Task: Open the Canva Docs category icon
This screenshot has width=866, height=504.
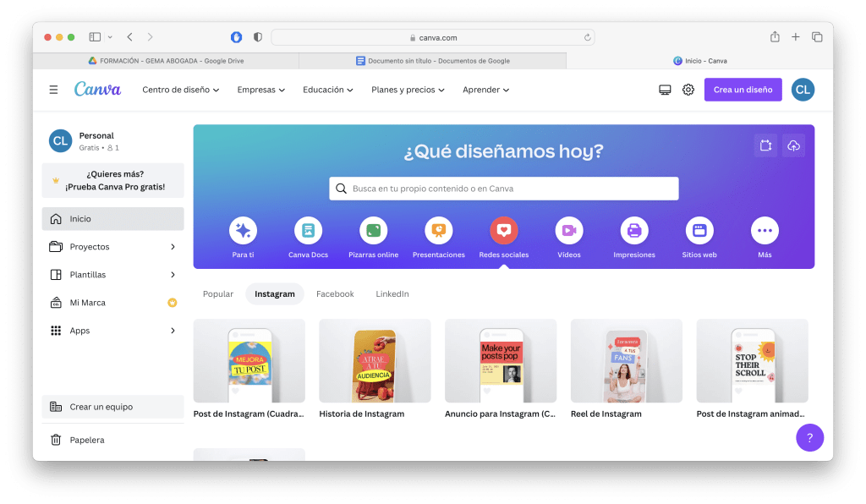Action: (x=308, y=231)
